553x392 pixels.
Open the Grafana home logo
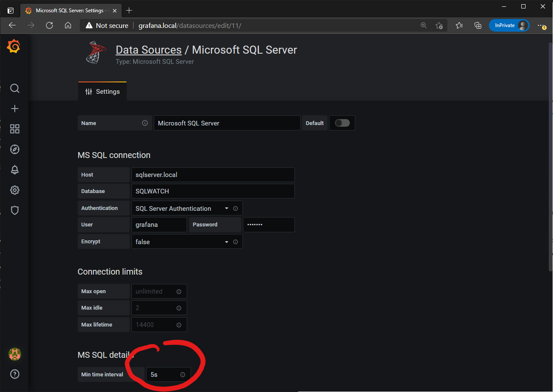coord(14,46)
